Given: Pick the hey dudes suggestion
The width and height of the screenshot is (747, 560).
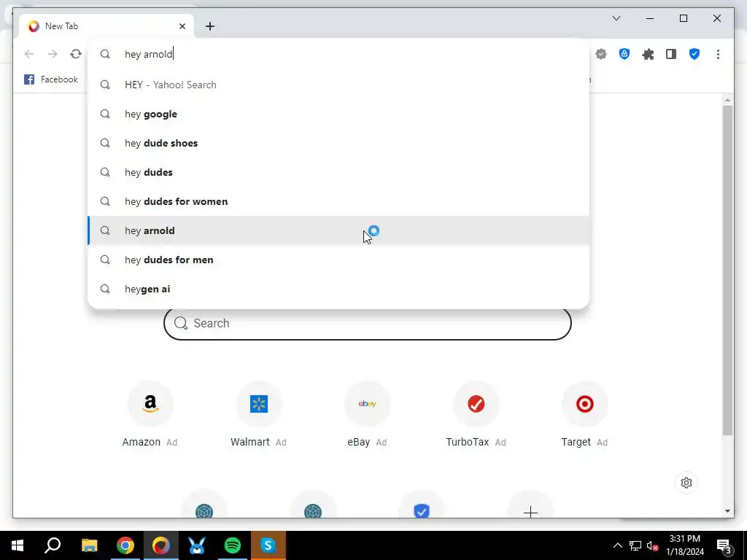Looking at the screenshot, I should pyautogui.click(x=338, y=172).
